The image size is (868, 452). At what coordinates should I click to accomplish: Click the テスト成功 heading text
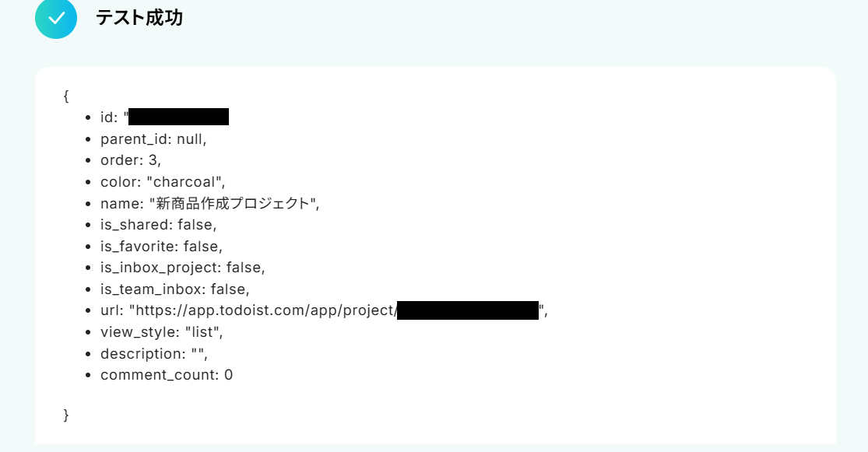pyautogui.click(x=139, y=18)
